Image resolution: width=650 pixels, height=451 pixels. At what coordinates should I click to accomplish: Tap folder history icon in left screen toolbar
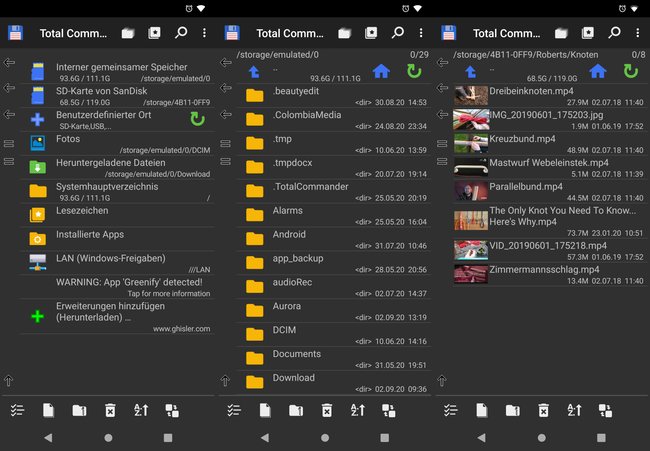[x=128, y=33]
